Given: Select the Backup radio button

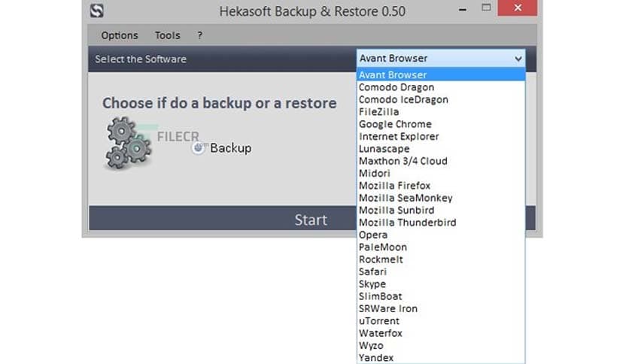Looking at the screenshot, I should 198,148.
